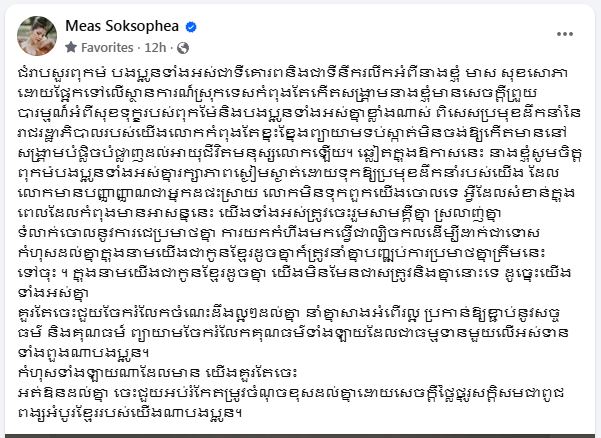601x438 pixels.
Task: Click the line starting ពេលដែលកំពុងមានអាសន្ន
Action: (259, 212)
